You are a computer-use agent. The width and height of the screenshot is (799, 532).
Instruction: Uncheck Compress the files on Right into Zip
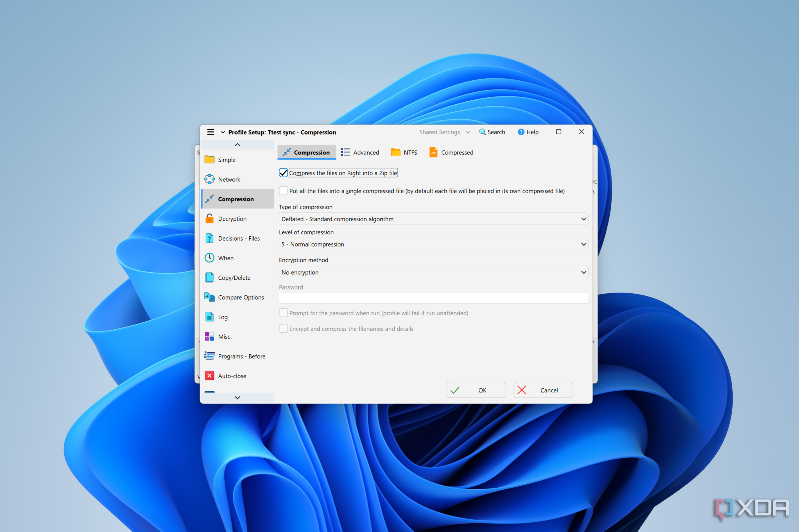(x=283, y=173)
